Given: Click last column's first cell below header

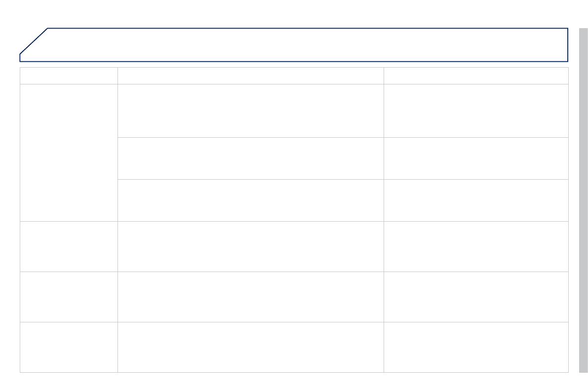Looking at the screenshot, I should pyautogui.click(x=476, y=111).
